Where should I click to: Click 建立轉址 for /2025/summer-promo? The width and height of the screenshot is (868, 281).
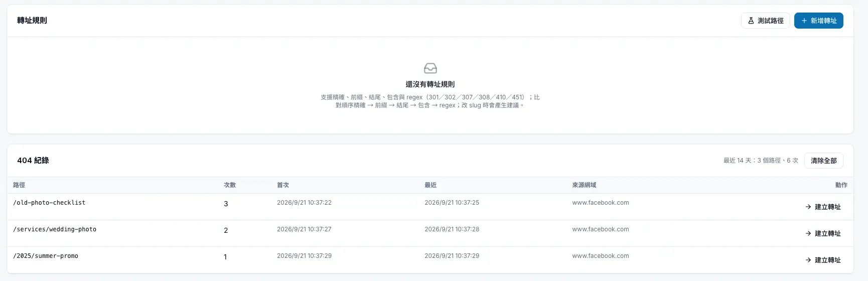click(823, 260)
